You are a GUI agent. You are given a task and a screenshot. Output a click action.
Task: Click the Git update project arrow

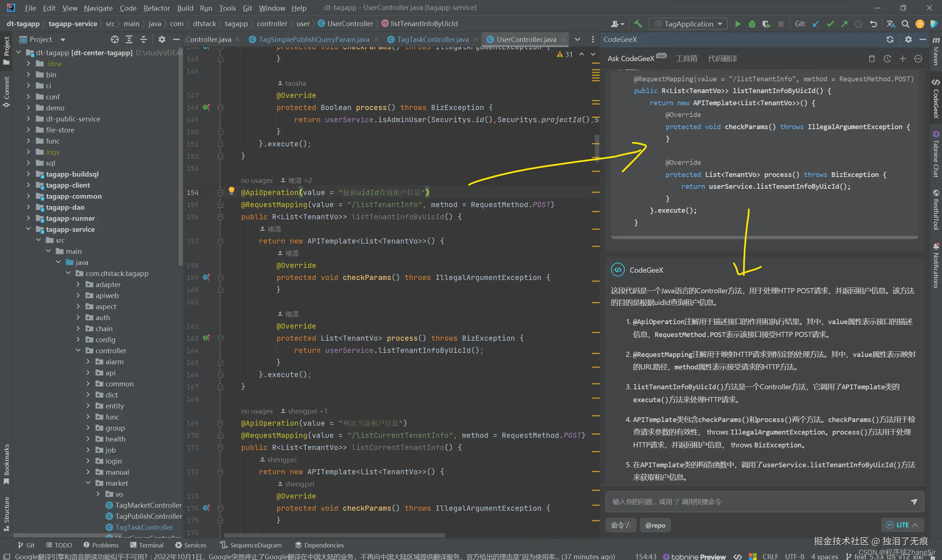pyautogui.click(x=815, y=24)
